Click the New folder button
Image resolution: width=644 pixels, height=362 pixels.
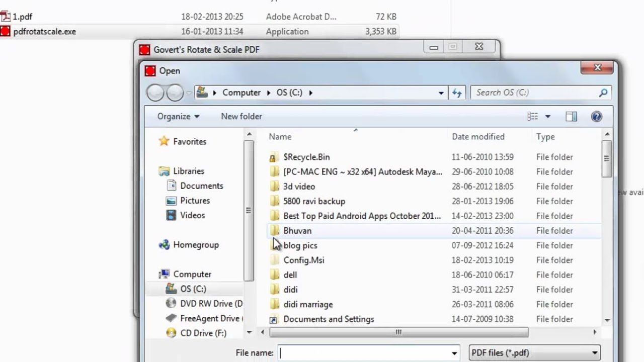point(242,116)
